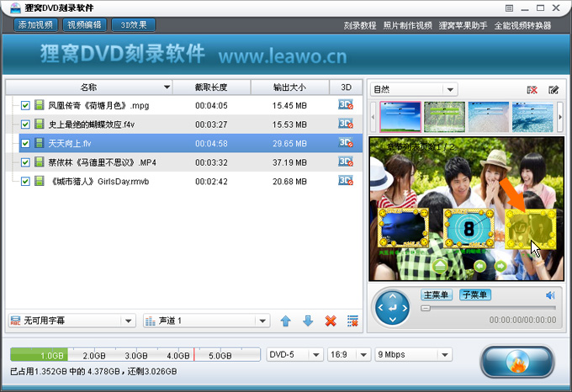
Task: Open the 视频编辑 editor
Action: point(84,24)
